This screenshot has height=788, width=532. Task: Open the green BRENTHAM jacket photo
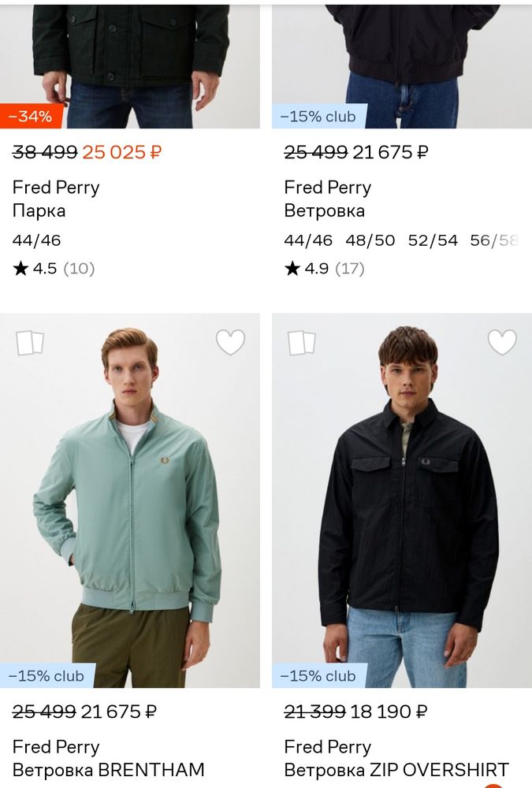pos(130,504)
